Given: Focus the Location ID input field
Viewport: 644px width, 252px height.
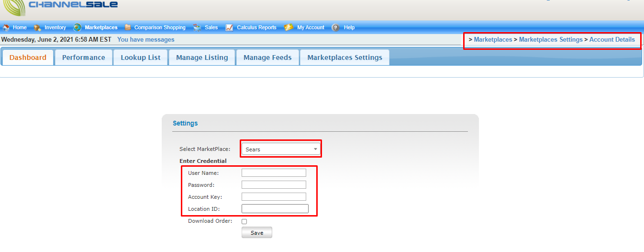Looking at the screenshot, I should tap(275, 209).
